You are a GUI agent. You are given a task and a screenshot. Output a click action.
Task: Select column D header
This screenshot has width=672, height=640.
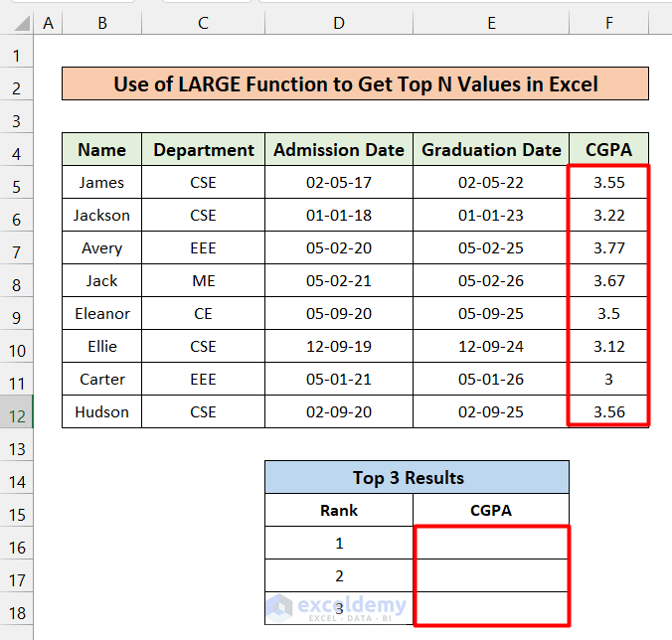tap(339, 23)
